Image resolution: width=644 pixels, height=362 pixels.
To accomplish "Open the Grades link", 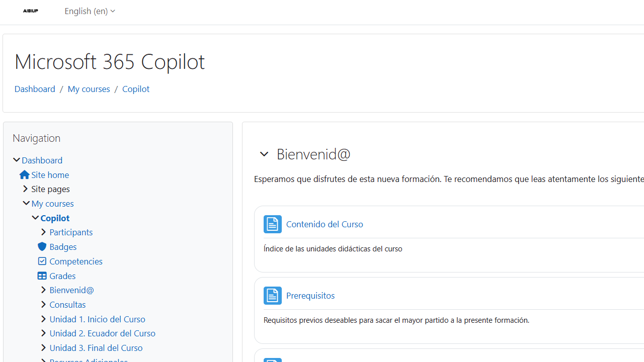I will (62, 276).
